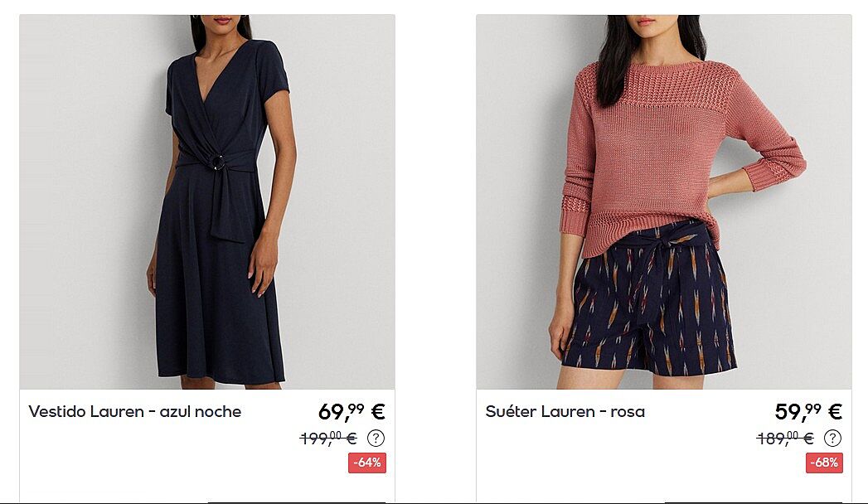The height and width of the screenshot is (504, 868).
Task: Click the crossed-out 189,00 € original price
Action: click(785, 439)
